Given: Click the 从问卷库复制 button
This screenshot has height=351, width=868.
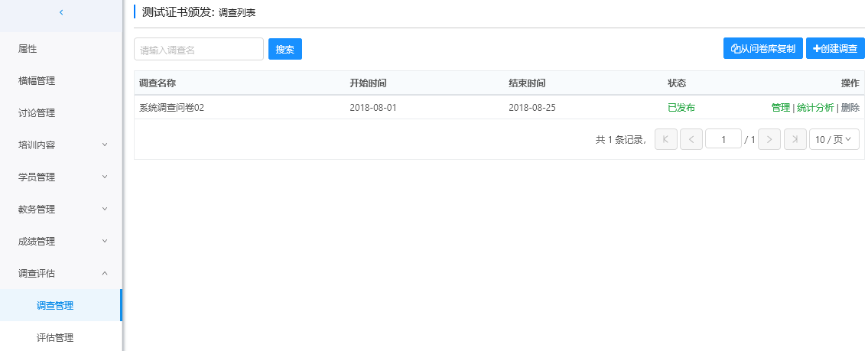Looking at the screenshot, I should (762, 48).
